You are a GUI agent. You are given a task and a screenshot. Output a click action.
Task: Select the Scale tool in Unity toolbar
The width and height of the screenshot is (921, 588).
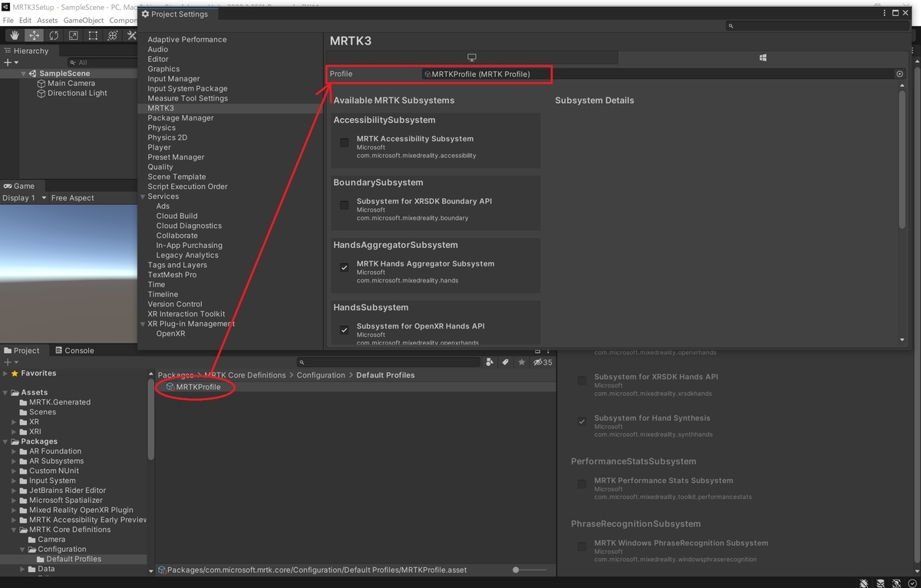coord(73,35)
